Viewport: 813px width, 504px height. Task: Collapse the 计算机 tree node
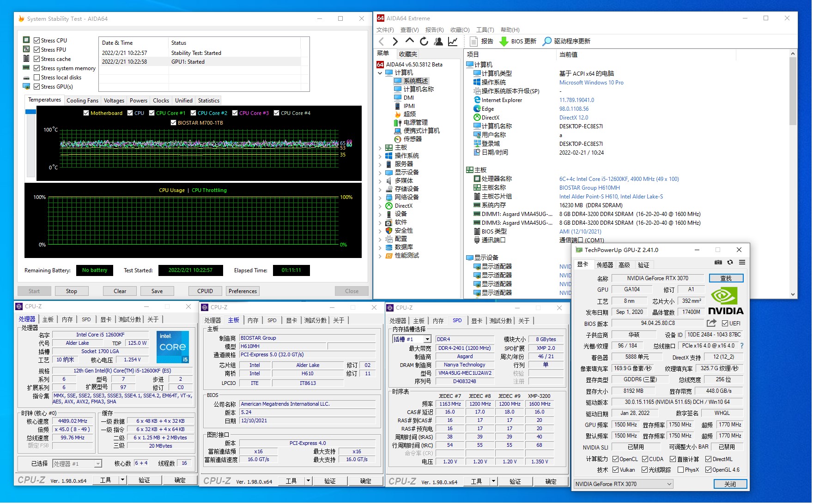(x=380, y=73)
